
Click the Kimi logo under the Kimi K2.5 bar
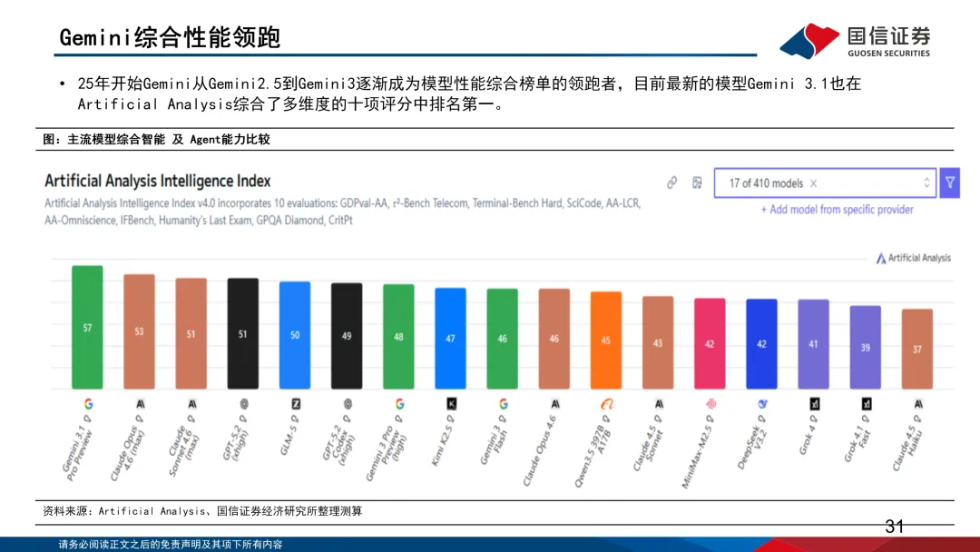(451, 404)
